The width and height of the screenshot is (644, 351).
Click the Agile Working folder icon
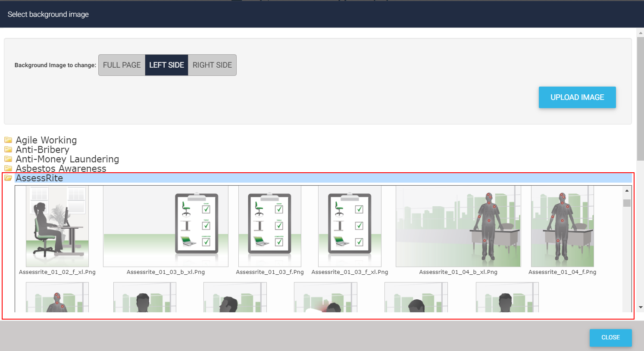[8, 140]
